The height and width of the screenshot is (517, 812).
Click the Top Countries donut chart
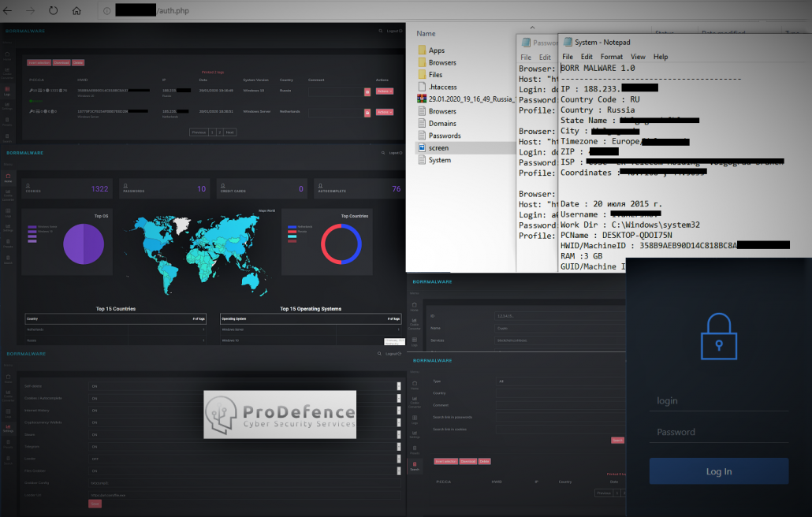pos(341,244)
